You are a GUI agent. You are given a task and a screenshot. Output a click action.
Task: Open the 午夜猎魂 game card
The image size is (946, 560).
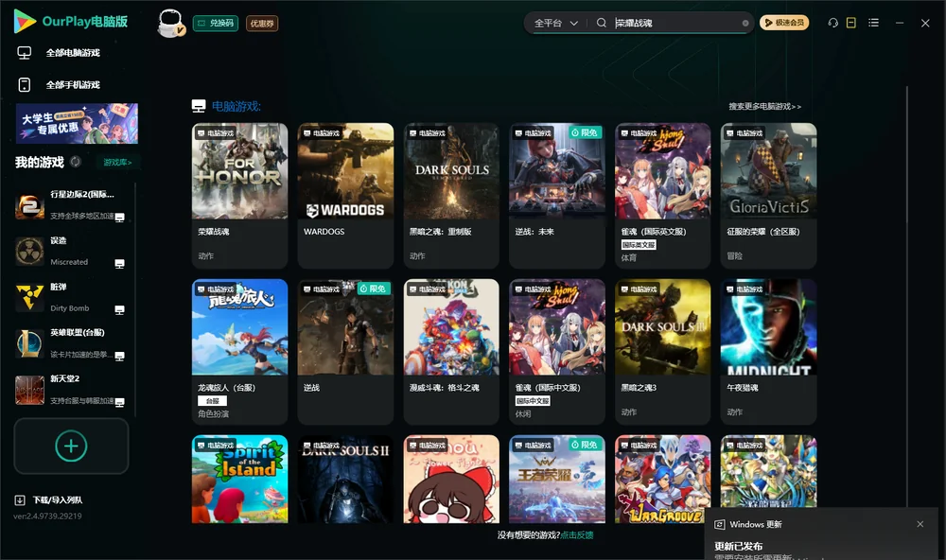pyautogui.click(x=768, y=352)
